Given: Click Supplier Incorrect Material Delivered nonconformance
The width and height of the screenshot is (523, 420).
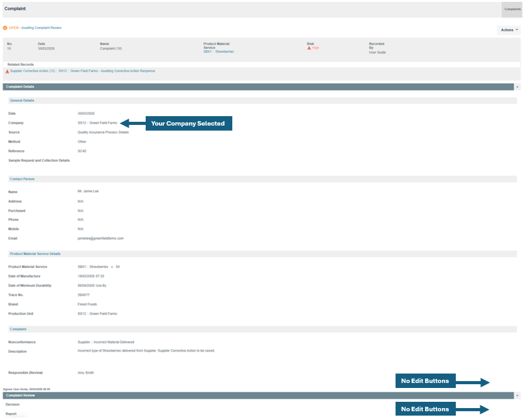Looking at the screenshot, I should 105,342.
